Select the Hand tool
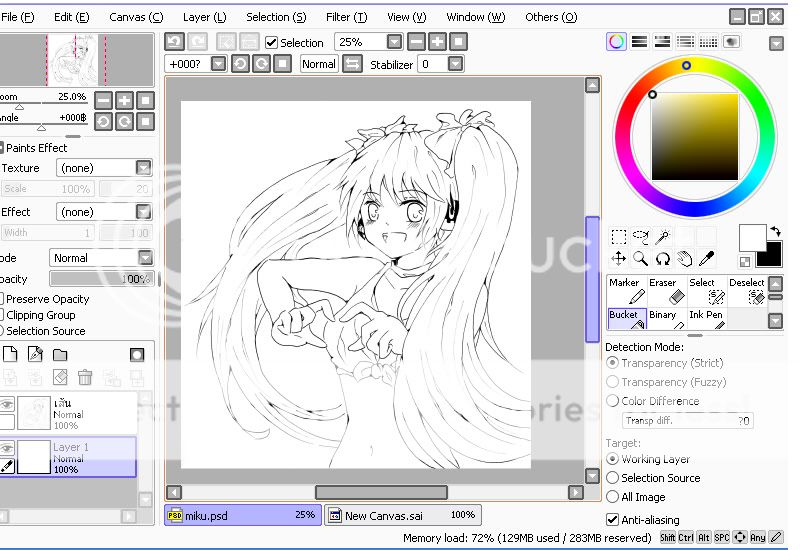800x550 pixels. (684, 259)
